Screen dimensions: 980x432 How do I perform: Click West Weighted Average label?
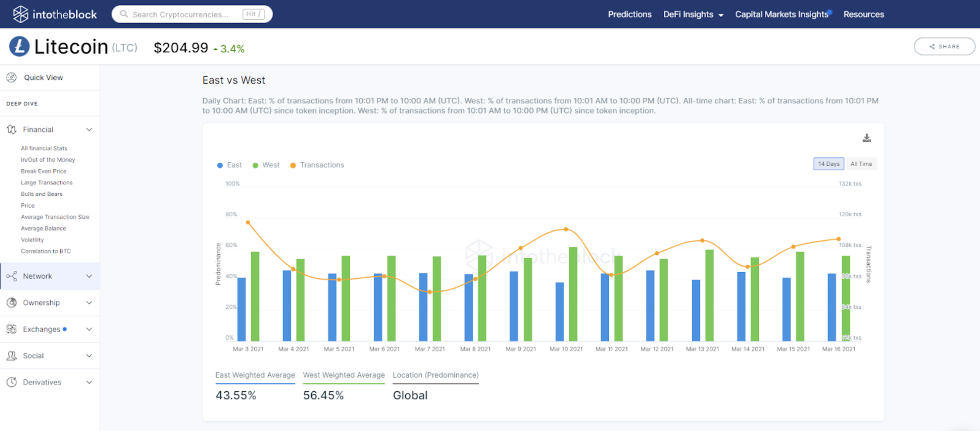[344, 375]
